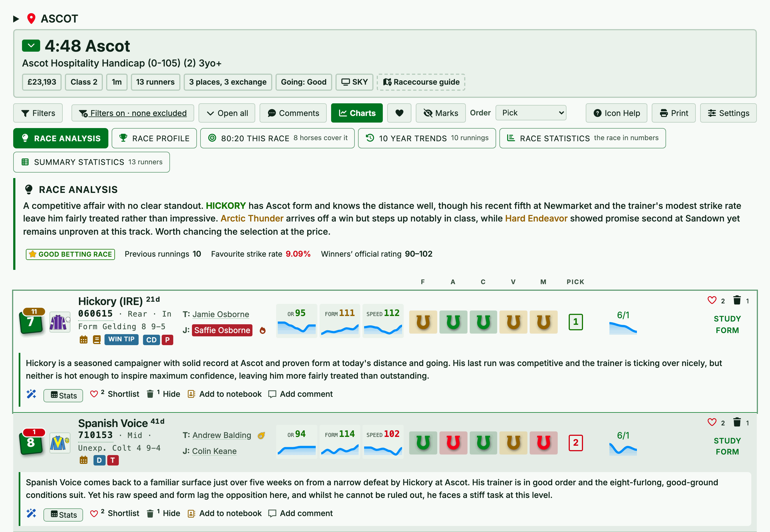This screenshot has width=770, height=532.
Task: Click Hickory's CD badge
Action: tap(152, 340)
